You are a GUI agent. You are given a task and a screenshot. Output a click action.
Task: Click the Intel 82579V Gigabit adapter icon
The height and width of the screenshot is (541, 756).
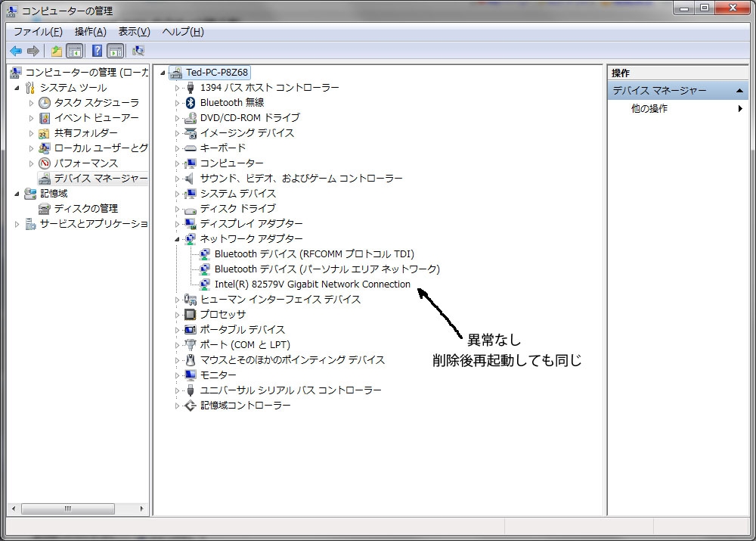(x=205, y=284)
